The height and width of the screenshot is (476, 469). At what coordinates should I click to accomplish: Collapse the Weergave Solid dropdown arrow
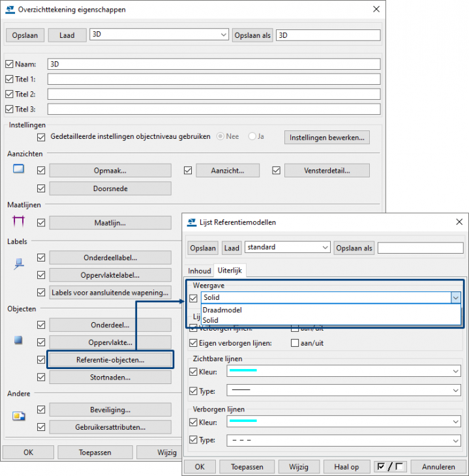click(456, 298)
